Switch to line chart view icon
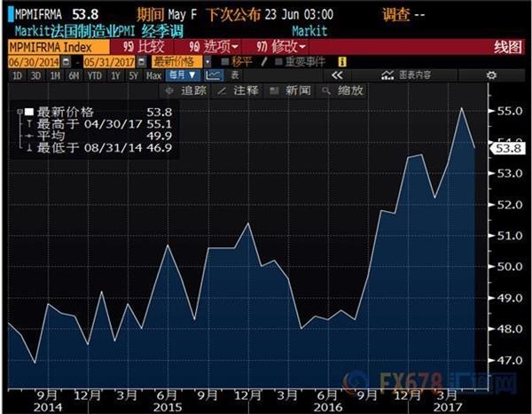Image resolution: width=532 pixels, height=414 pixels. pos(214,75)
